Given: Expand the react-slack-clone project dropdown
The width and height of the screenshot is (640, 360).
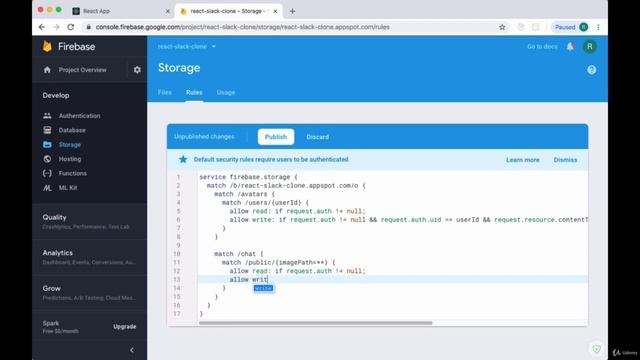Looking at the screenshot, I should 187,47.
